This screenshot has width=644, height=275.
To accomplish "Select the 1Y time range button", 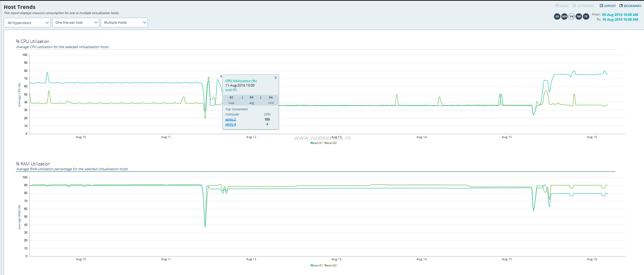I will tap(586, 16).
